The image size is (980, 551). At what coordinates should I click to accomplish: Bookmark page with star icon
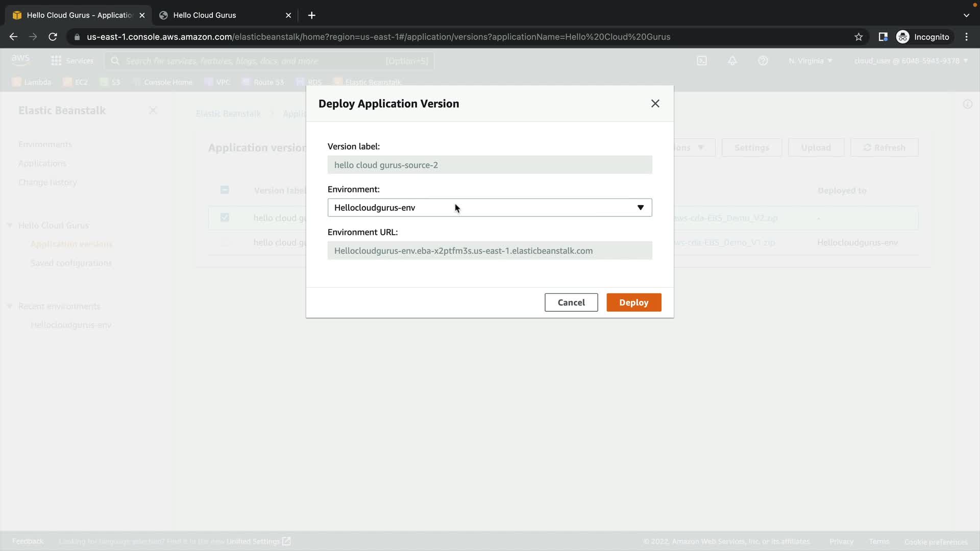[859, 37]
